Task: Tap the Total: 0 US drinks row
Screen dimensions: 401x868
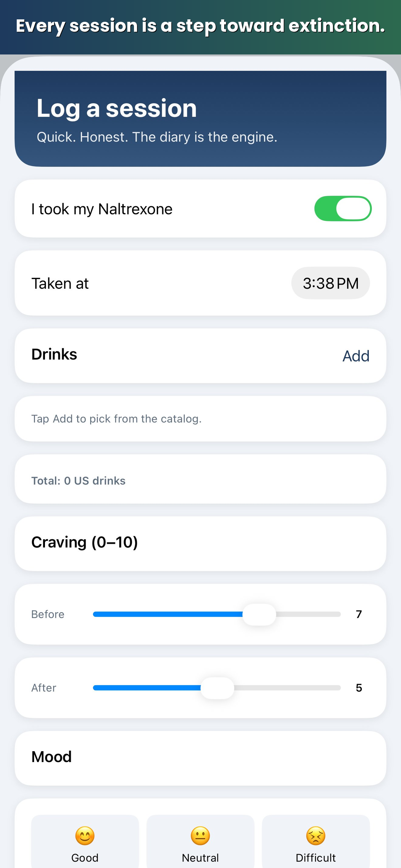Action: [x=200, y=479]
